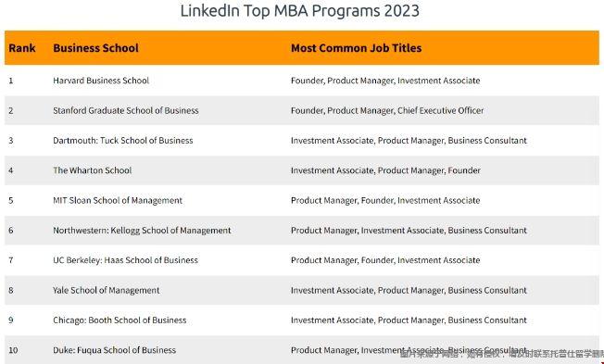The image size is (604, 364).
Task: Click the LinkedIn Top MBA Programs 2023 title
Action: click(300, 11)
